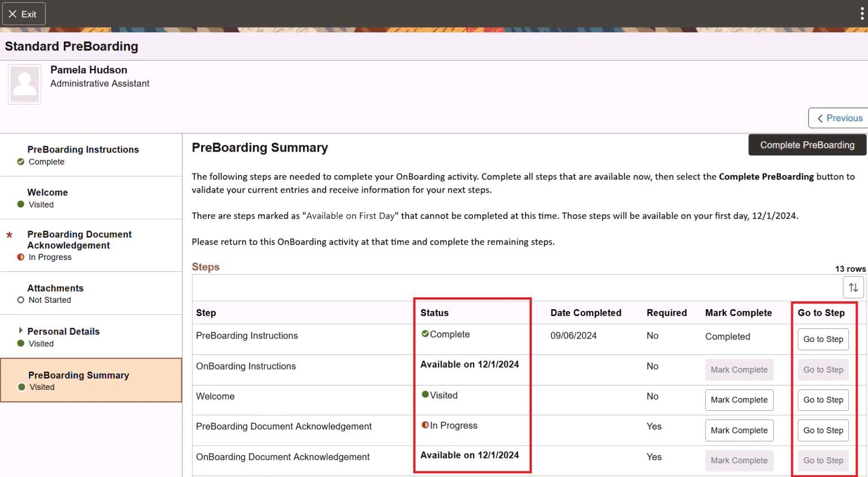
Task: Click the Previous navigation button
Action: [842, 118]
